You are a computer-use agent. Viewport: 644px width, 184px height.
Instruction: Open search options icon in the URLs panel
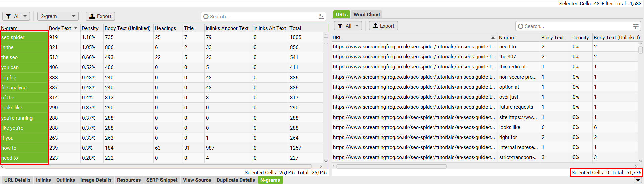click(x=636, y=26)
